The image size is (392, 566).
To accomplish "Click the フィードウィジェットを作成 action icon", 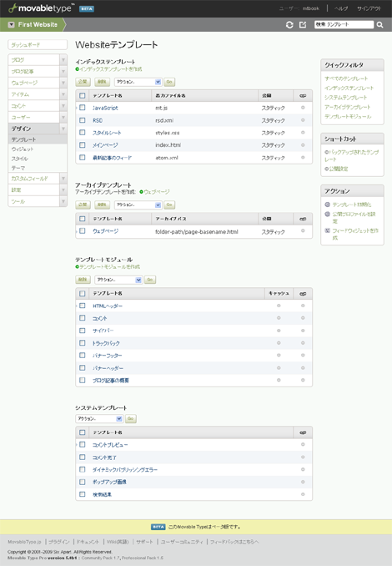I will point(328,230).
